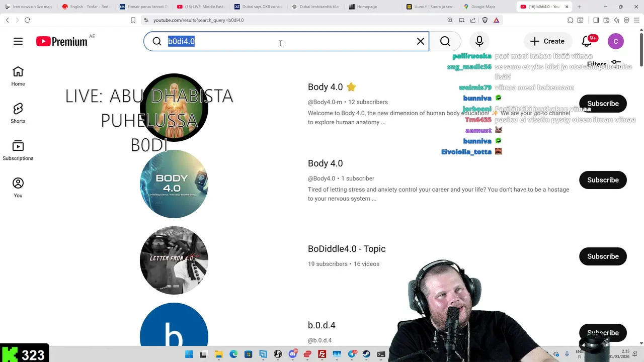Open Steam from the taskbar

[366, 354]
